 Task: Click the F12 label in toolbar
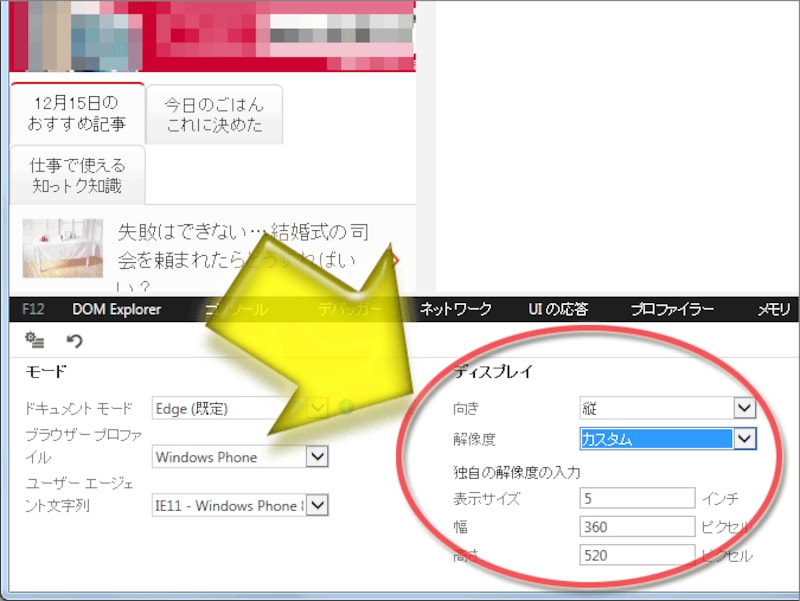pos(33,309)
